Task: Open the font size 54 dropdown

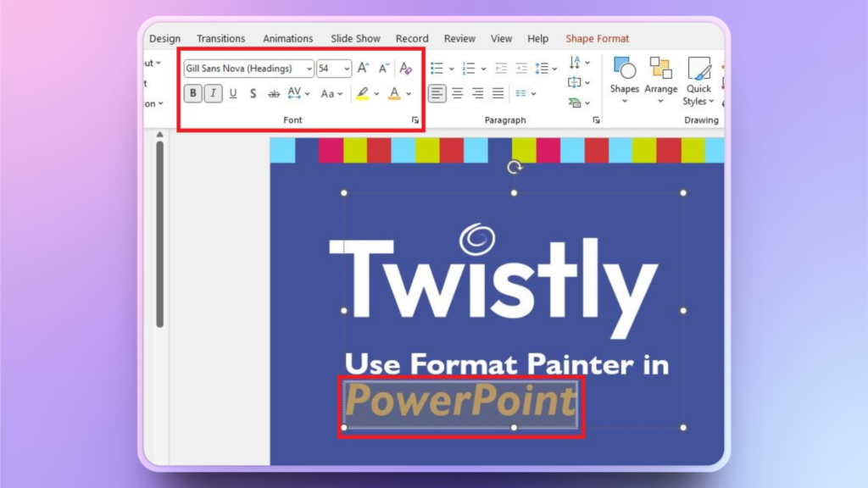Action: 347,69
